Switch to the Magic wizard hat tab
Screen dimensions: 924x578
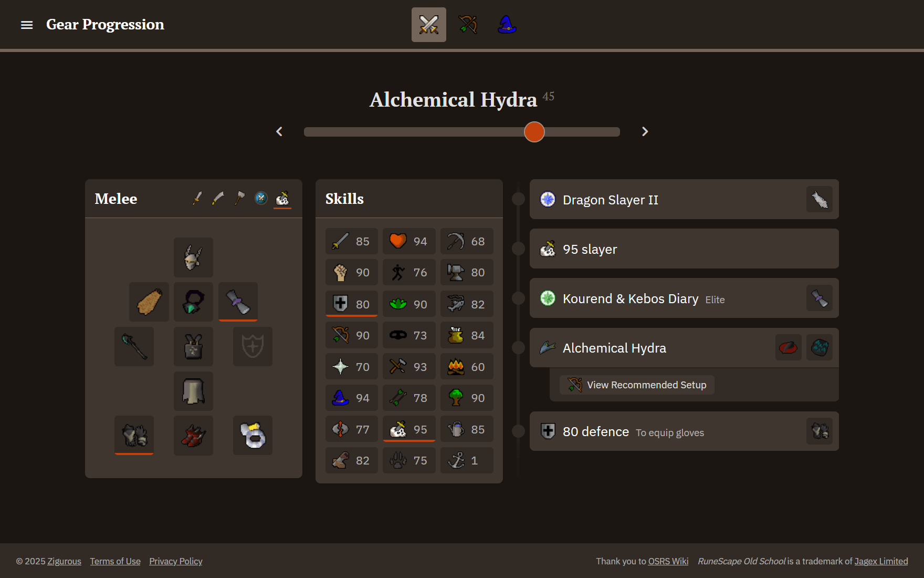pos(507,25)
